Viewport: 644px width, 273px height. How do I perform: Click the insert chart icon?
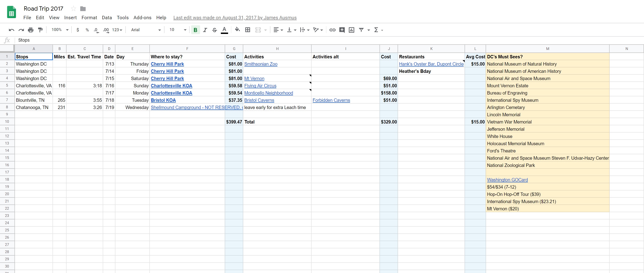351,30
